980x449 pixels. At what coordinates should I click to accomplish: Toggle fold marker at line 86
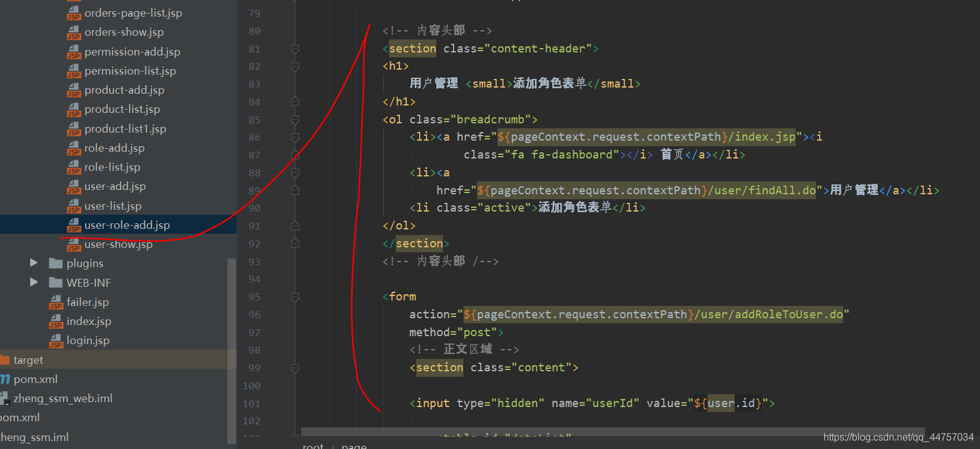tap(295, 137)
